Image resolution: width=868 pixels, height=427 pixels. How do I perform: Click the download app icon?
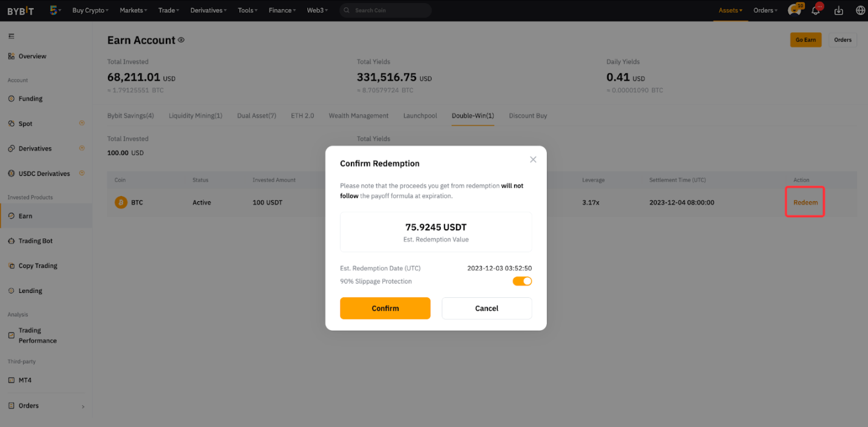pos(839,10)
